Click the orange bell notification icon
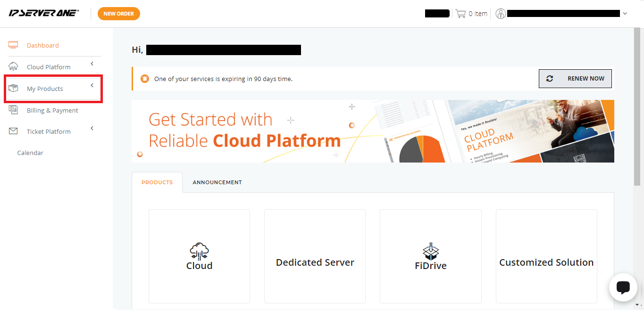 pyautogui.click(x=145, y=79)
